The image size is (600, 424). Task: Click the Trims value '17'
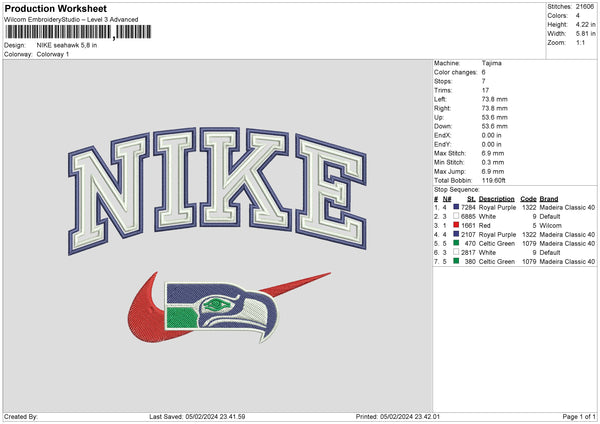[x=485, y=90]
